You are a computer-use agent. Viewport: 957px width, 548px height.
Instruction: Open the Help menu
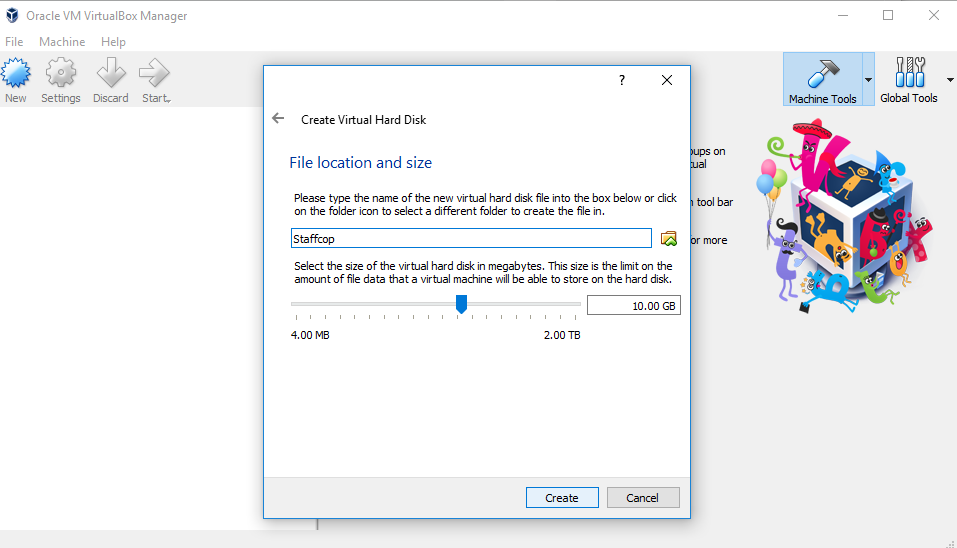pyautogui.click(x=114, y=41)
